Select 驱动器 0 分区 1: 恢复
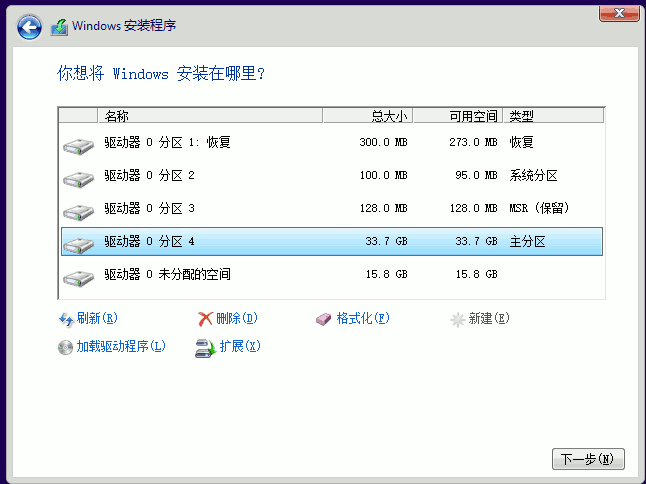Screen dimensions: 646x484 (332, 143)
